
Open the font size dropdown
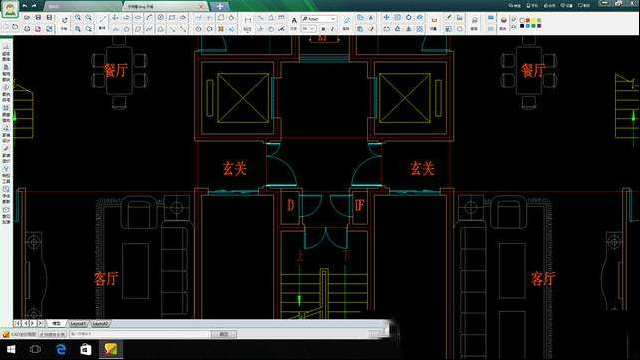click(x=308, y=29)
